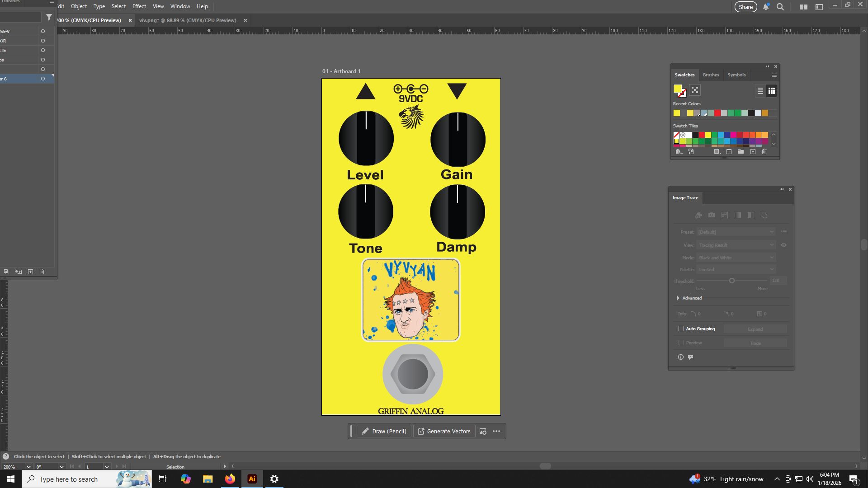The height and width of the screenshot is (488, 868).
Task: Create new layer in Layers panel
Action: [x=30, y=272]
